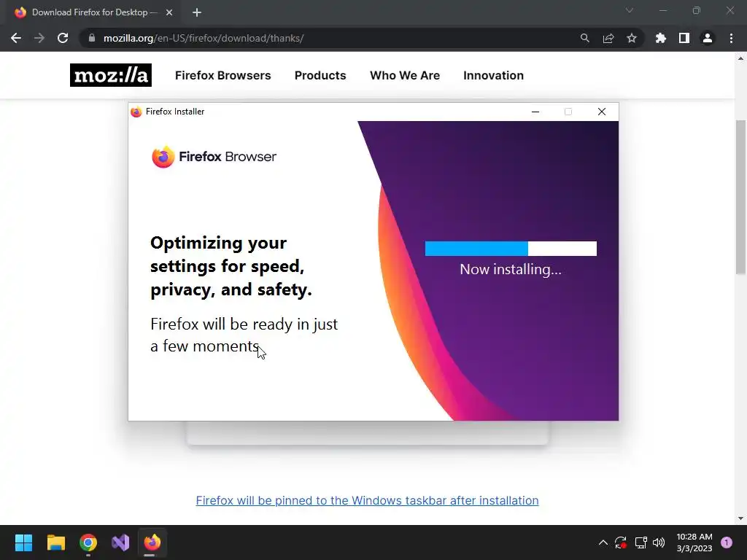Open File Explorer from the taskbar

click(55, 542)
